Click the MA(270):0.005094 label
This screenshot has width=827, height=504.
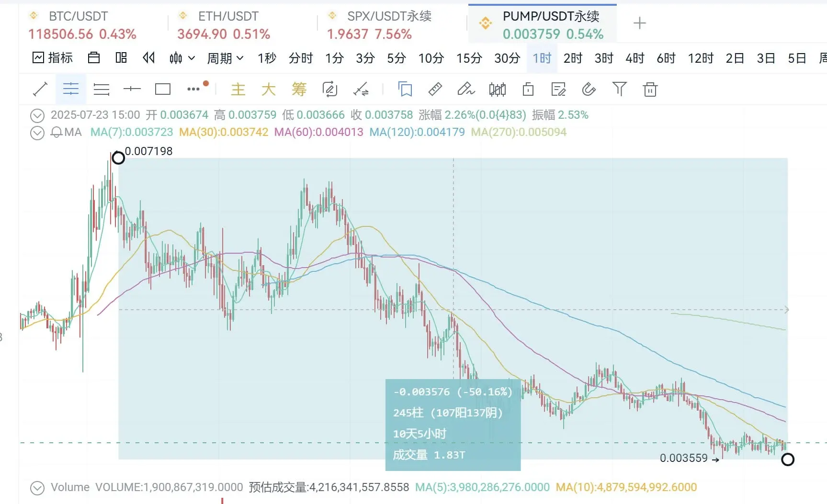click(x=519, y=132)
